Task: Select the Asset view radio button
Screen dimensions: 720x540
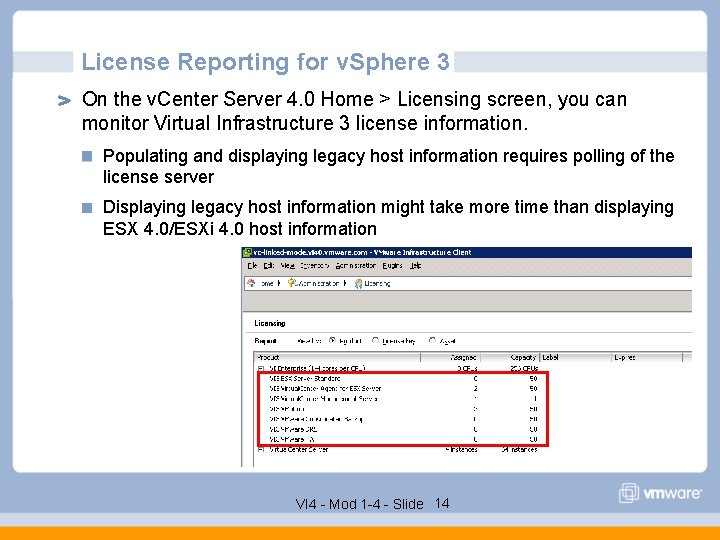Action: [x=432, y=340]
